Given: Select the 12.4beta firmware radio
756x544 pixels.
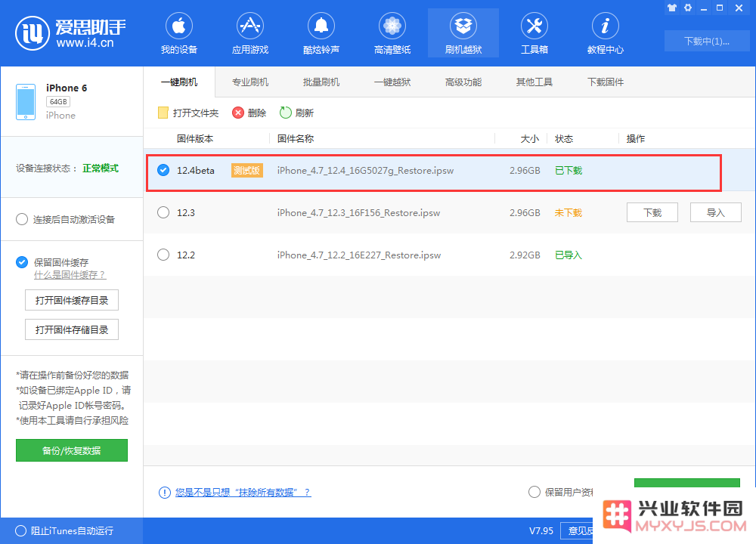Looking at the screenshot, I should click(163, 170).
